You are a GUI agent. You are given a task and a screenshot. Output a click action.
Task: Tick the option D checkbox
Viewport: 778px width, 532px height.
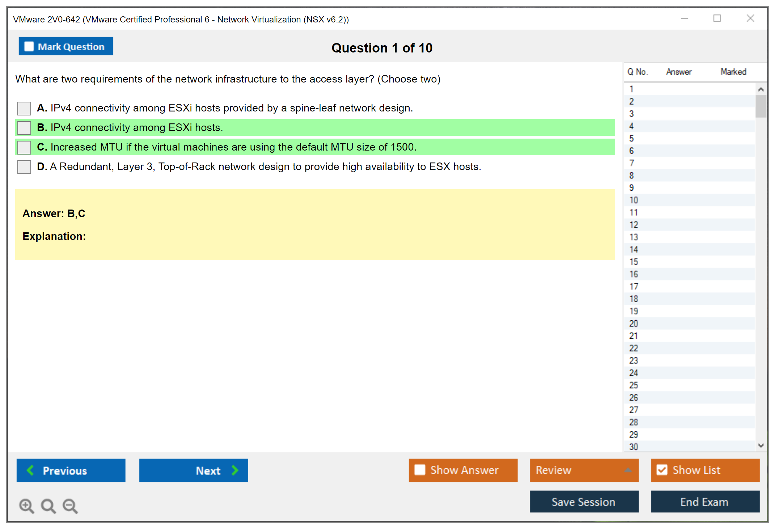tap(24, 167)
